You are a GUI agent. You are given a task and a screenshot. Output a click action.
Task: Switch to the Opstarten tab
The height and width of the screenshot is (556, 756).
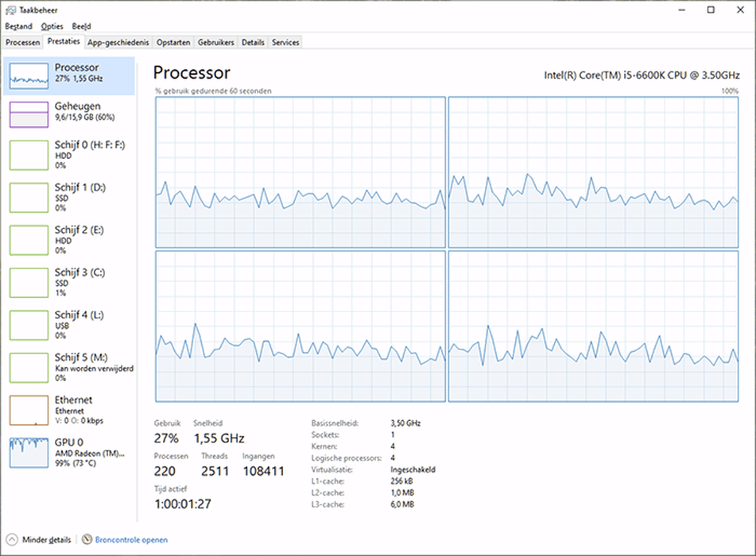(173, 42)
